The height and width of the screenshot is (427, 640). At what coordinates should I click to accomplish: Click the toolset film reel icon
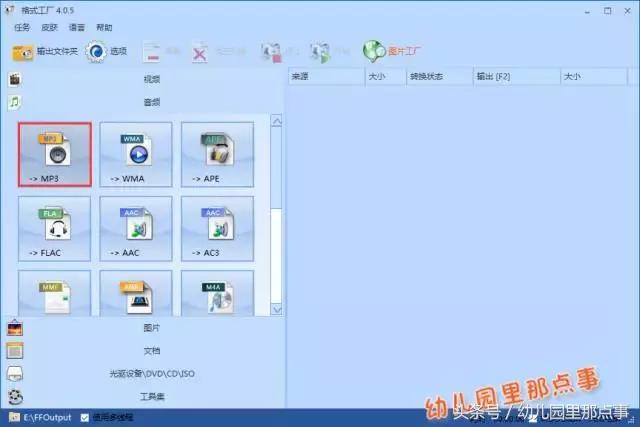tap(16, 396)
